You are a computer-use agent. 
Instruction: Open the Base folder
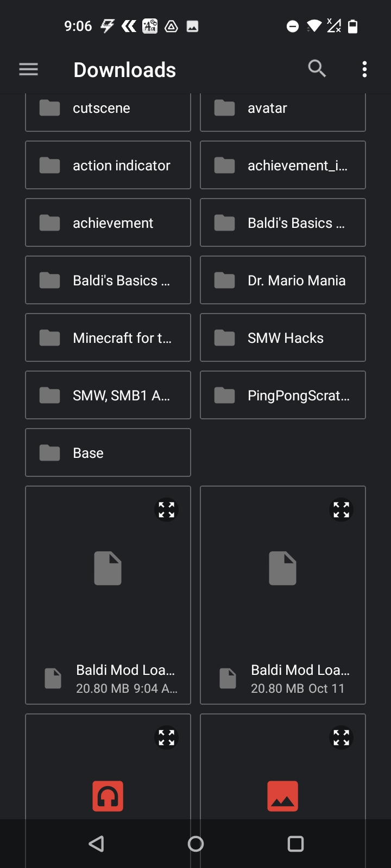tap(108, 453)
